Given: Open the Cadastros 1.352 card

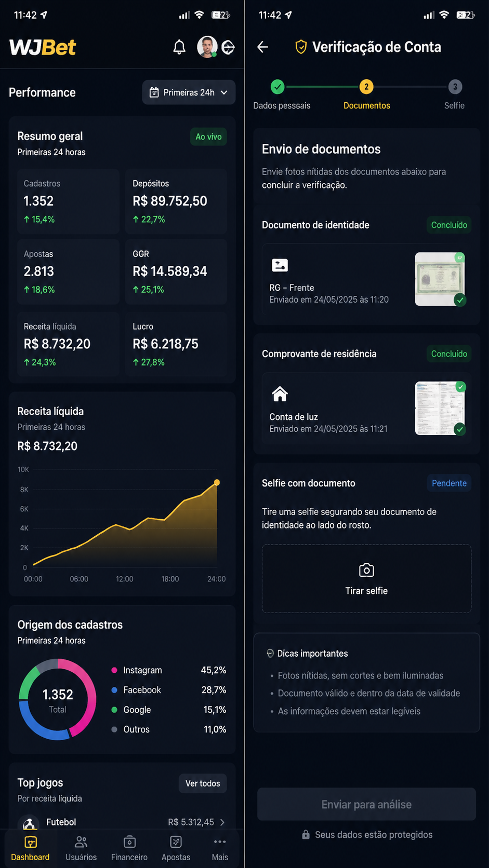Looking at the screenshot, I should 68,201.
